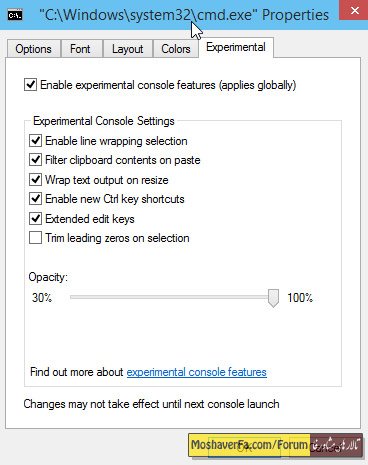This screenshot has width=368, height=465.
Task: Click the Cancel button
Action: (x=325, y=447)
